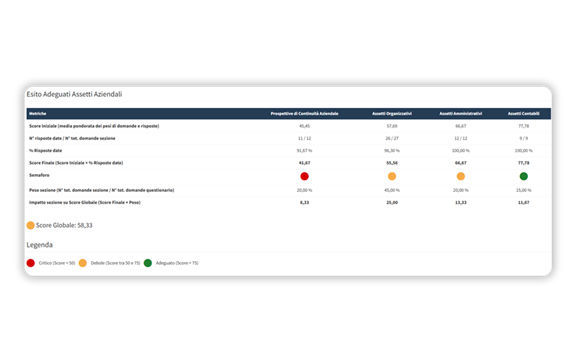
Task: Click the Impatto value 8,33
Action: (x=305, y=202)
